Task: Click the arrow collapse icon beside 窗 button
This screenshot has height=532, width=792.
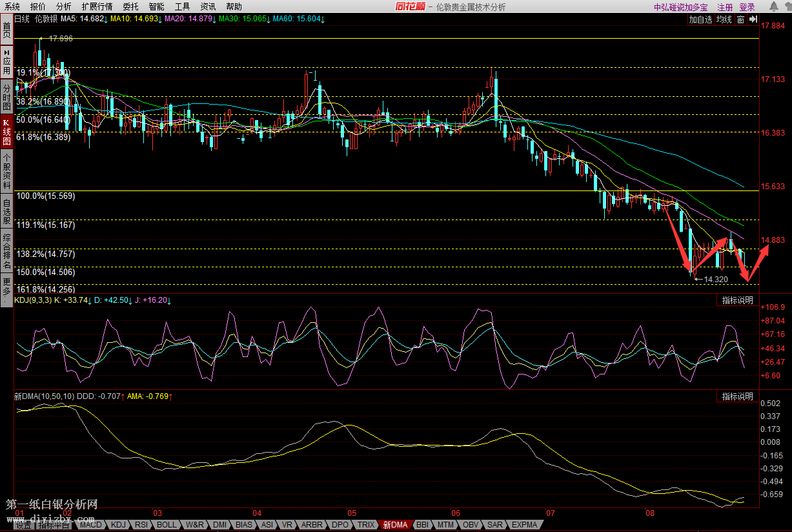Action: pyautogui.click(x=752, y=19)
